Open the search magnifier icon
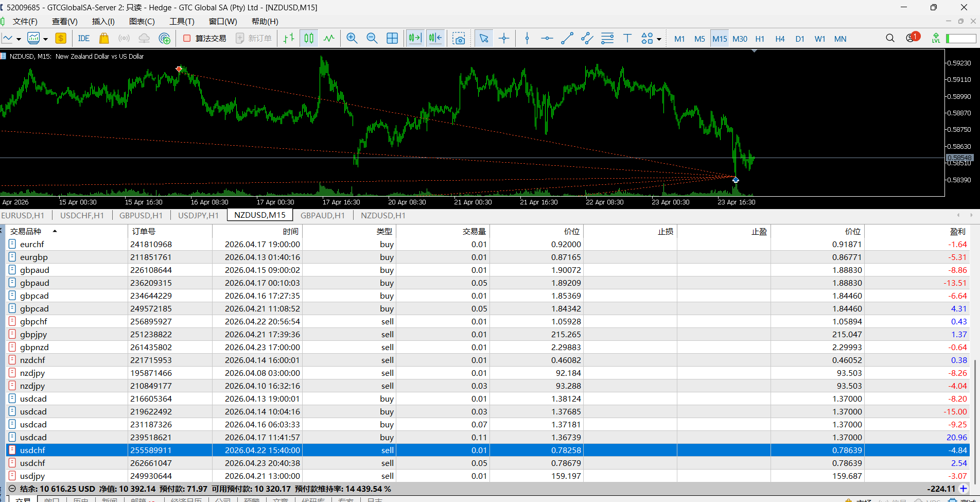Image resolution: width=980 pixels, height=502 pixels. [890, 39]
